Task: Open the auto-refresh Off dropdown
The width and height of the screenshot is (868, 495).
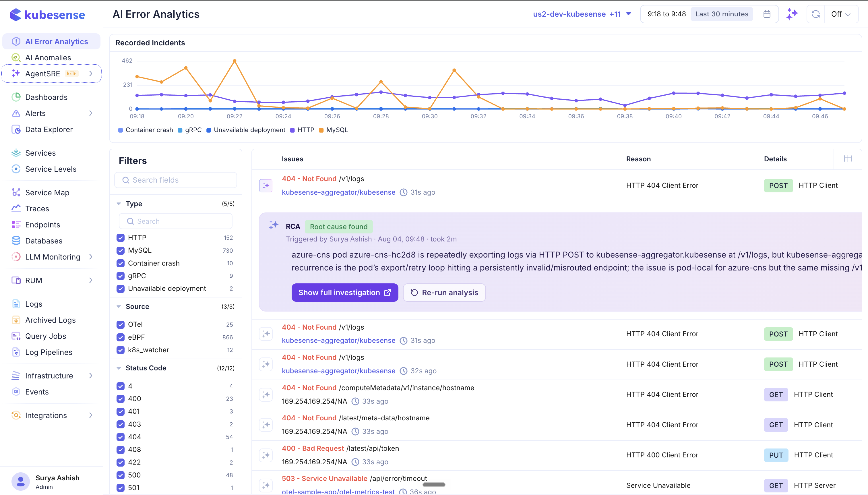Action: tap(841, 14)
